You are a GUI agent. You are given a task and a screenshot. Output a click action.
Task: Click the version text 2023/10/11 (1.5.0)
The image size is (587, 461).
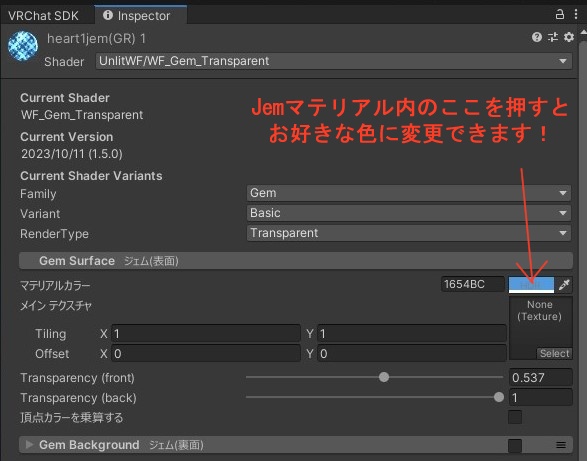pos(72,154)
